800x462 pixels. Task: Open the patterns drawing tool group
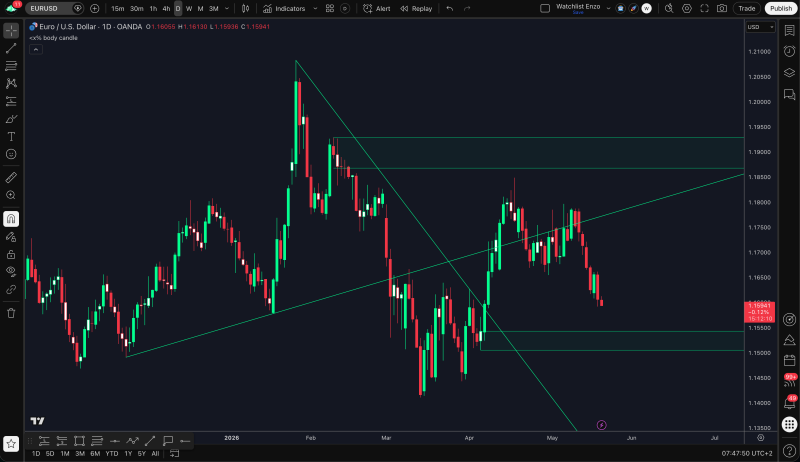click(11, 84)
